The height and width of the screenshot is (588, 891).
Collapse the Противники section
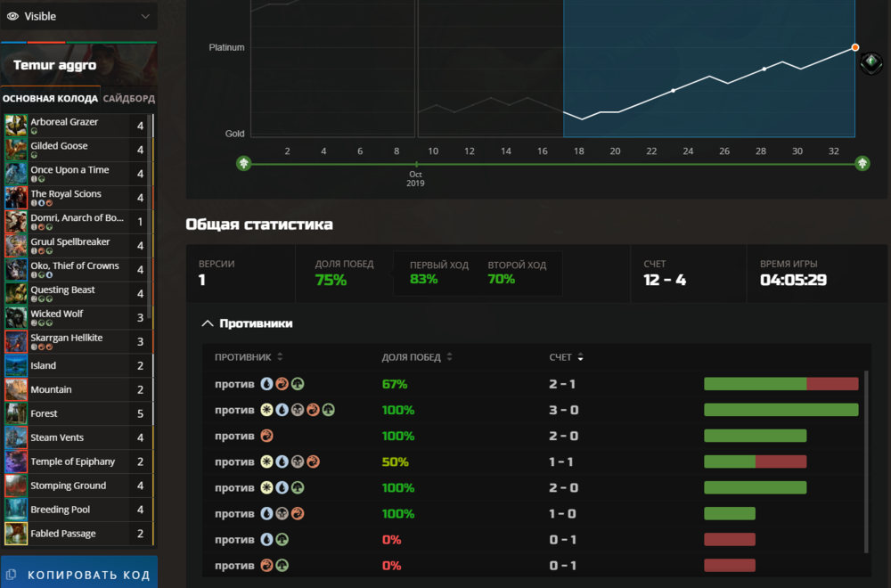coord(207,323)
